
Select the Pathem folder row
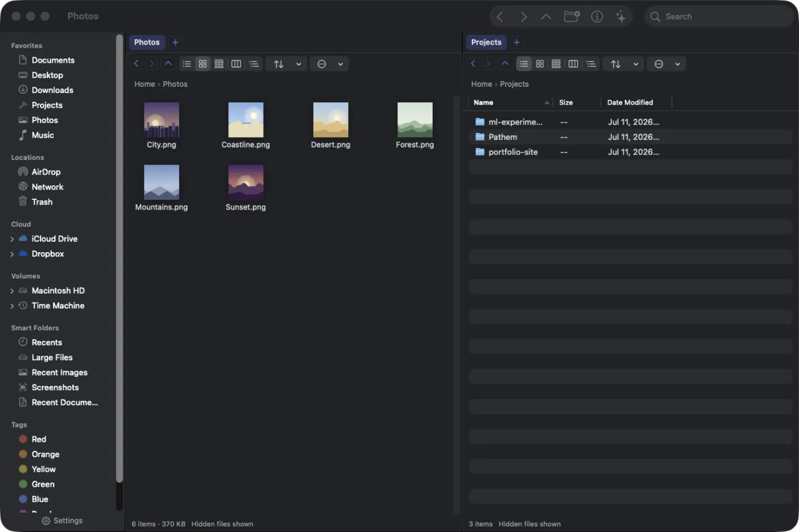tap(631, 137)
